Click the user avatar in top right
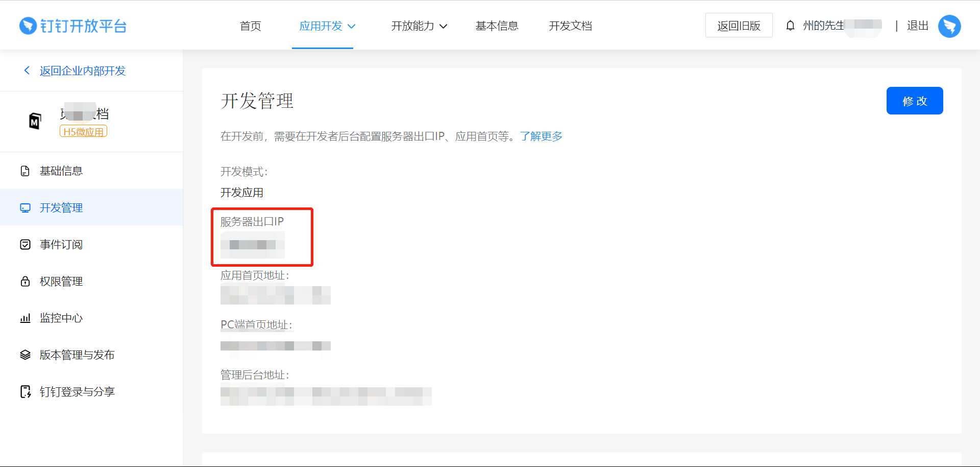Viewport: 980px width, 467px height. click(x=949, y=26)
